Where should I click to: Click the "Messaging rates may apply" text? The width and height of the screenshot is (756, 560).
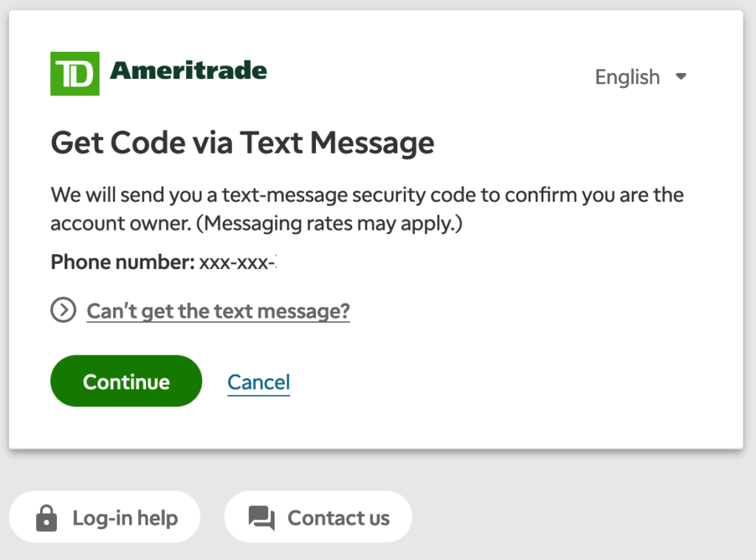pos(329,223)
